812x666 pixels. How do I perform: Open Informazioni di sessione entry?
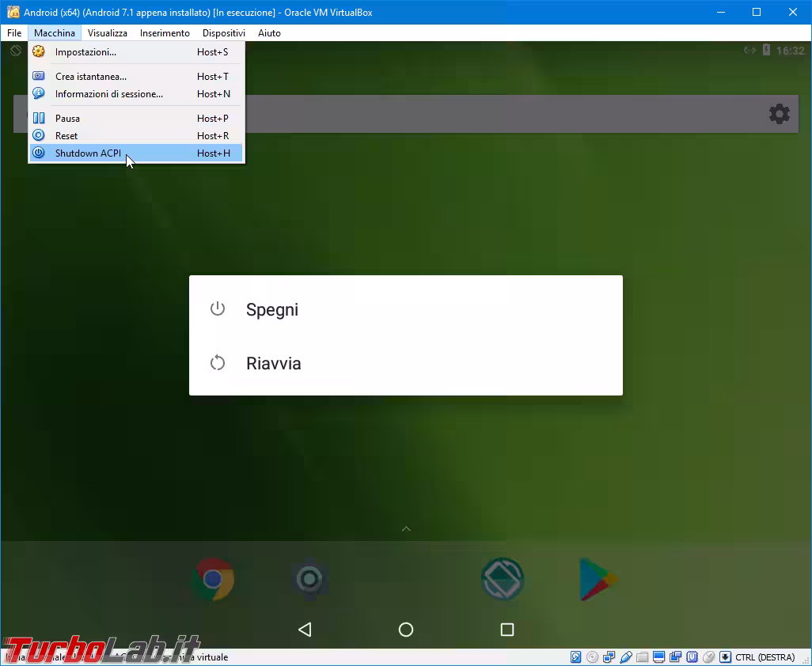108,94
